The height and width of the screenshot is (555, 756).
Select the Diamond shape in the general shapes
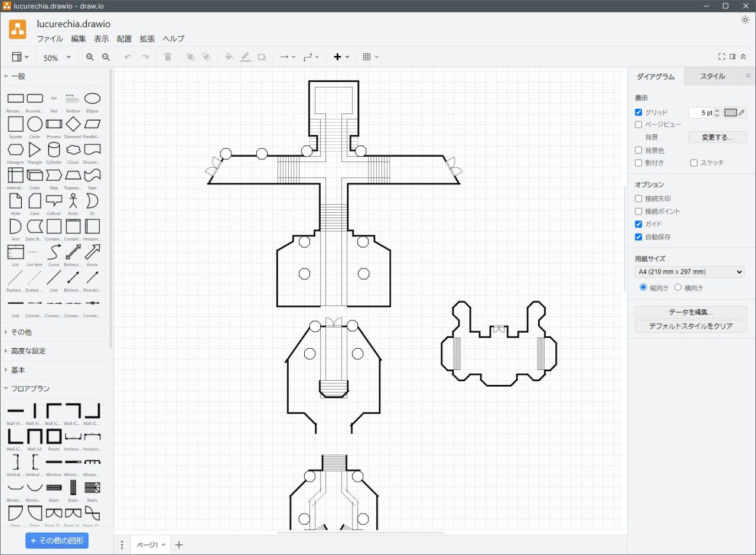(73, 124)
